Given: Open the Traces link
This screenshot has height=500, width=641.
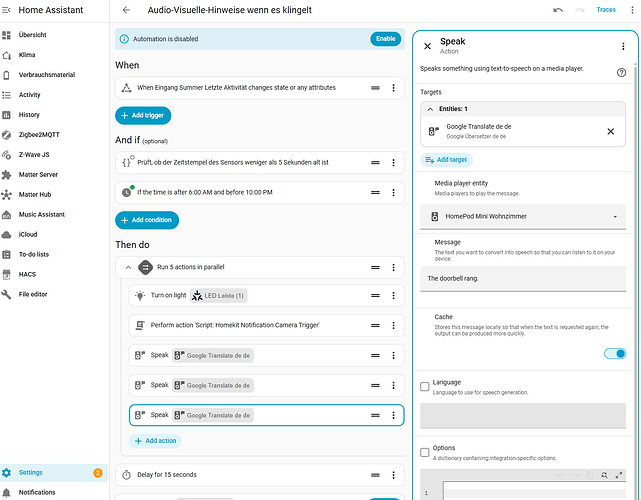Looking at the screenshot, I should 606,10.
